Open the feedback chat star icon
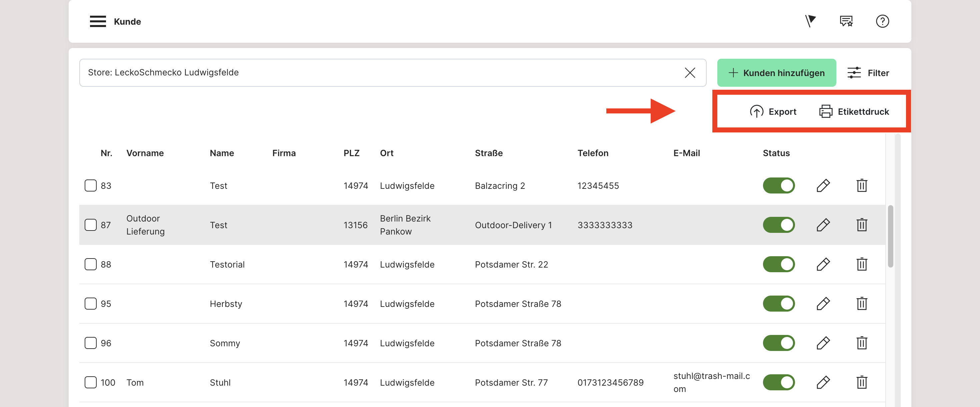The width and height of the screenshot is (980, 407). coord(846,21)
